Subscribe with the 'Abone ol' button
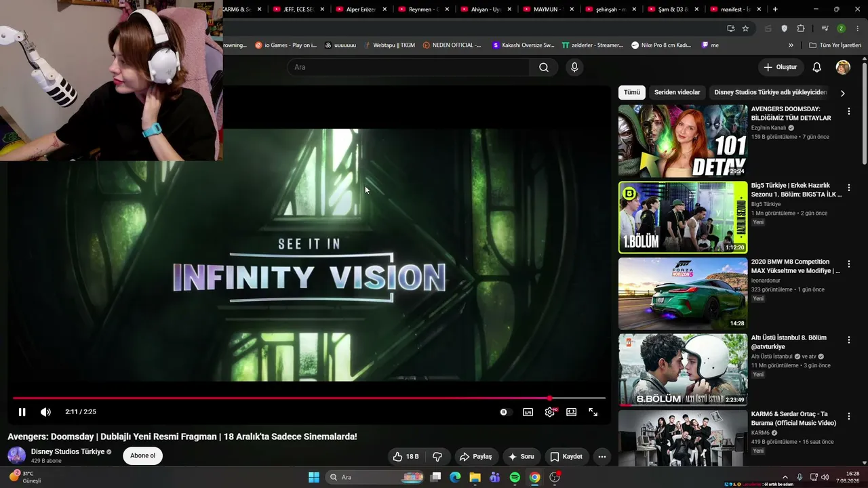Screen dimensions: 868x488 point(142,455)
